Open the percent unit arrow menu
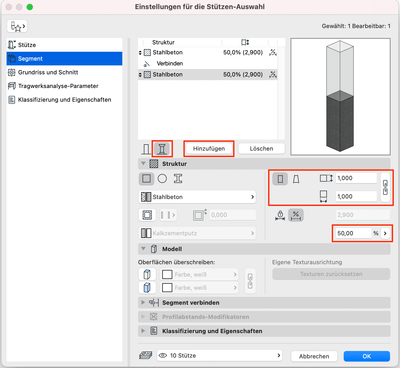Viewport: 400px width, 368px height. pos(385,233)
